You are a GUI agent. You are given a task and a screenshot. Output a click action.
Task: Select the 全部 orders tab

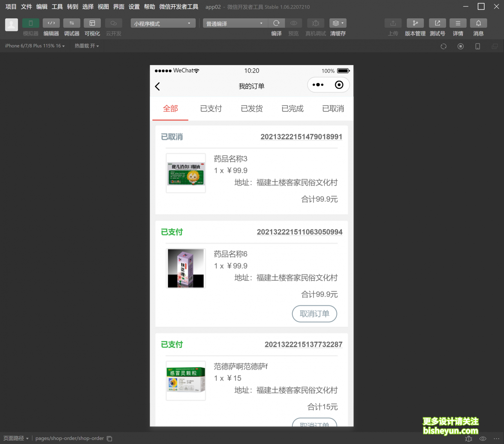click(170, 109)
